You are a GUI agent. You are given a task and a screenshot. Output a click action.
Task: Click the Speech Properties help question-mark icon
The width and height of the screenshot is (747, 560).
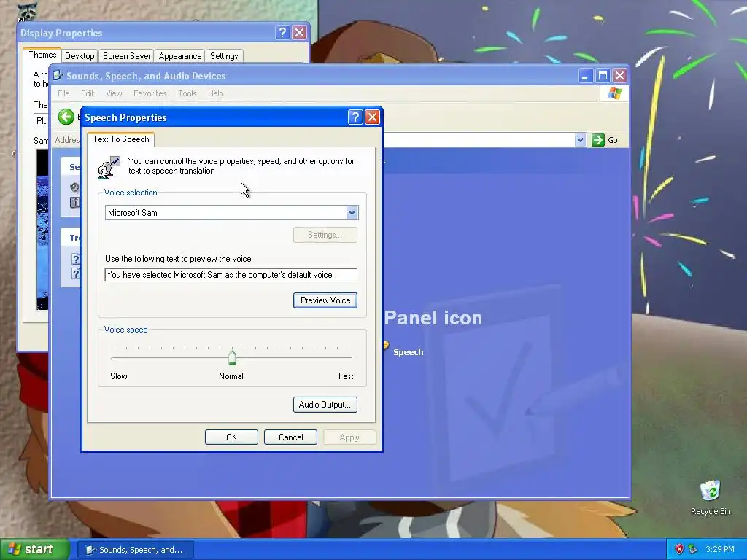[355, 117]
